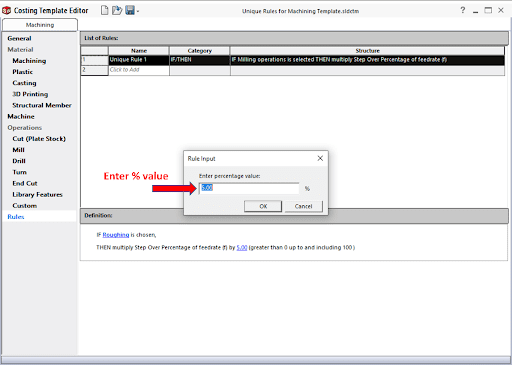
Task: Open the Turn operations page
Action: click(20, 172)
